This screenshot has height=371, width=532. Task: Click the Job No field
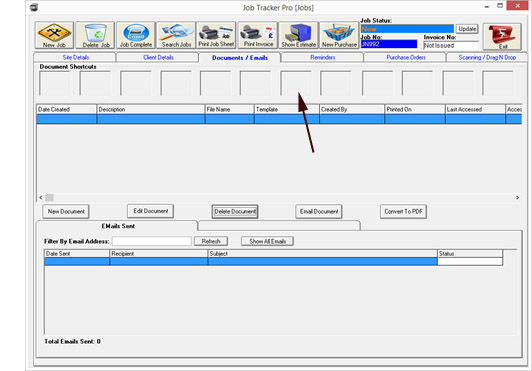(389, 44)
